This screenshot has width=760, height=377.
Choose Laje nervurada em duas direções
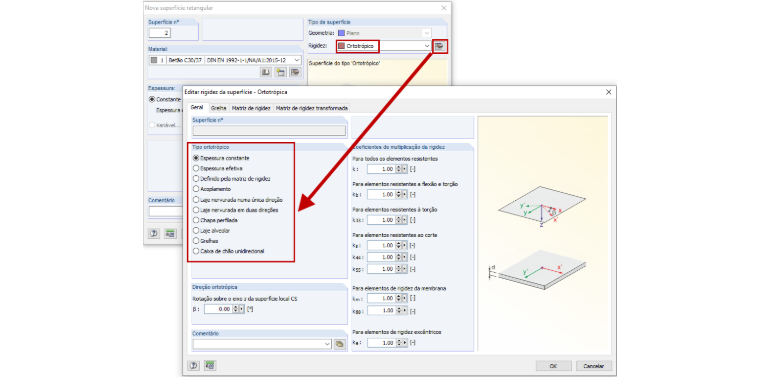tap(196, 210)
